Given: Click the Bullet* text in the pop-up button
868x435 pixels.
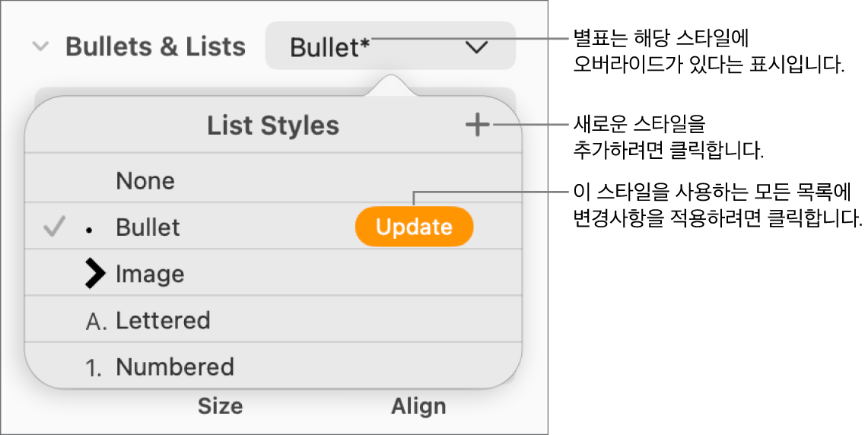Looking at the screenshot, I should 330,47.
